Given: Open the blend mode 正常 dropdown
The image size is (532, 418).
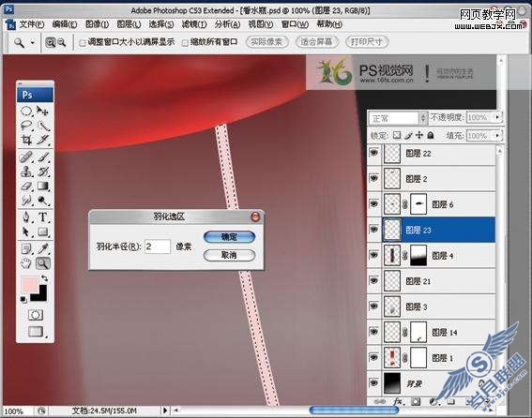Looking at the screenshot, I should tap(397, 118).
